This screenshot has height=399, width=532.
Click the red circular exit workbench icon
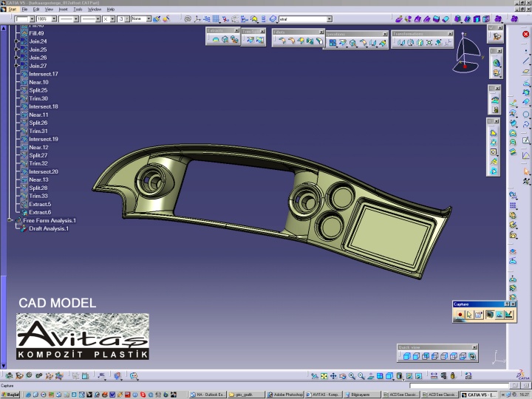tap(525, 34)
